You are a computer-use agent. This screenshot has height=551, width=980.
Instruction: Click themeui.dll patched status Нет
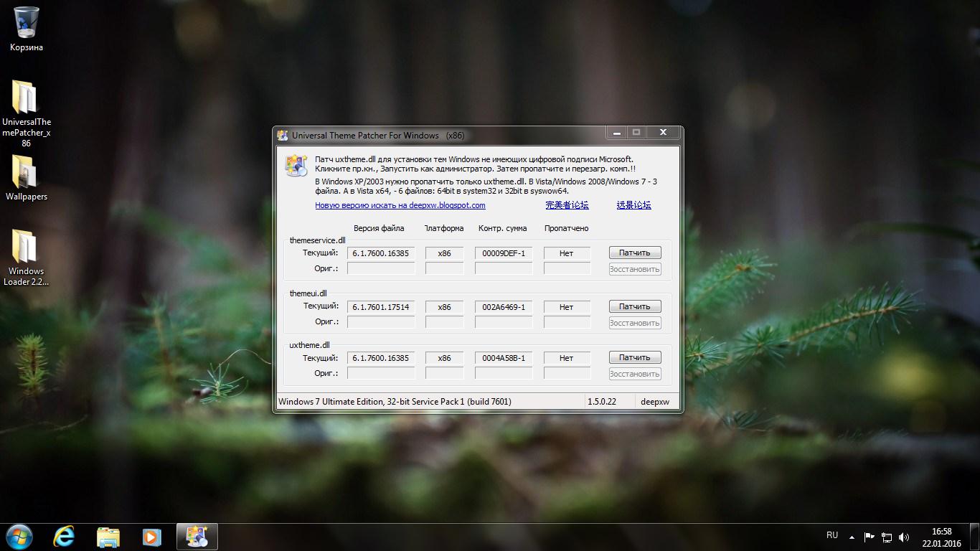click(x=567, y=307)
